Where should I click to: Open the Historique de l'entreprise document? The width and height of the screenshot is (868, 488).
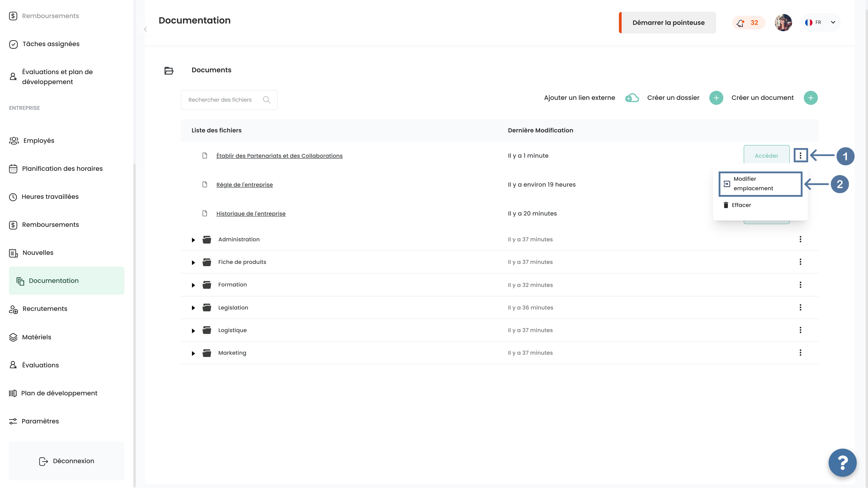251,214
